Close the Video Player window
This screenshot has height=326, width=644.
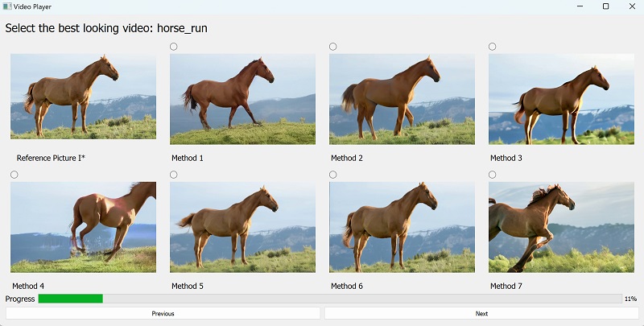pos(632,6)
